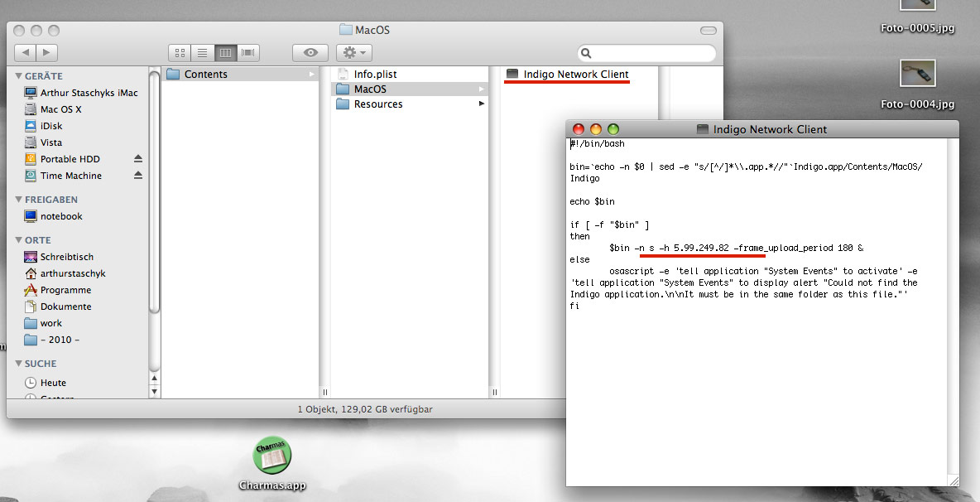Image resolution: width=980 pixels, height=502 pixels.
Task: Click the first column resize handle
Action: pos(325,393)
